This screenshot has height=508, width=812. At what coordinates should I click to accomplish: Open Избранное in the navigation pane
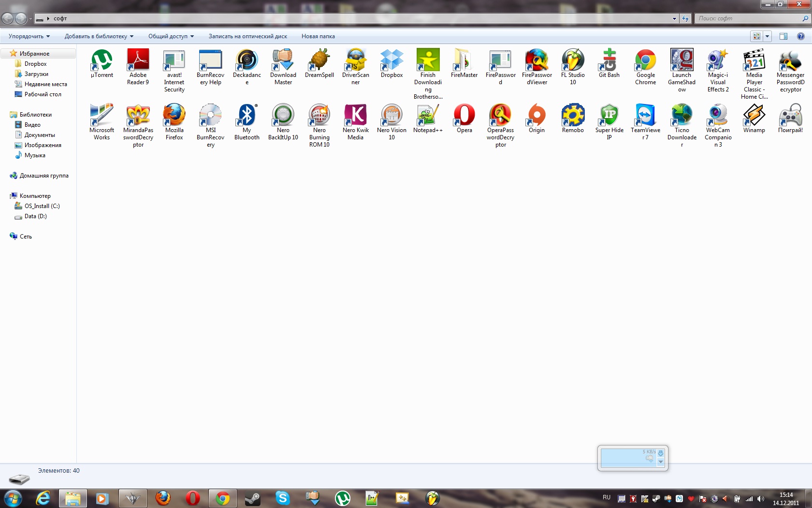(x=34, y=54)
